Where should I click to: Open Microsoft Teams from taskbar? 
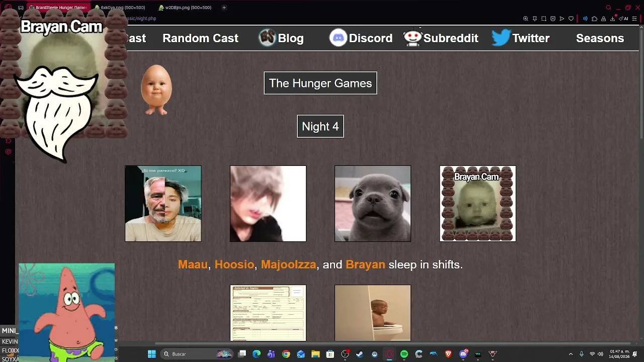point(271,354)
